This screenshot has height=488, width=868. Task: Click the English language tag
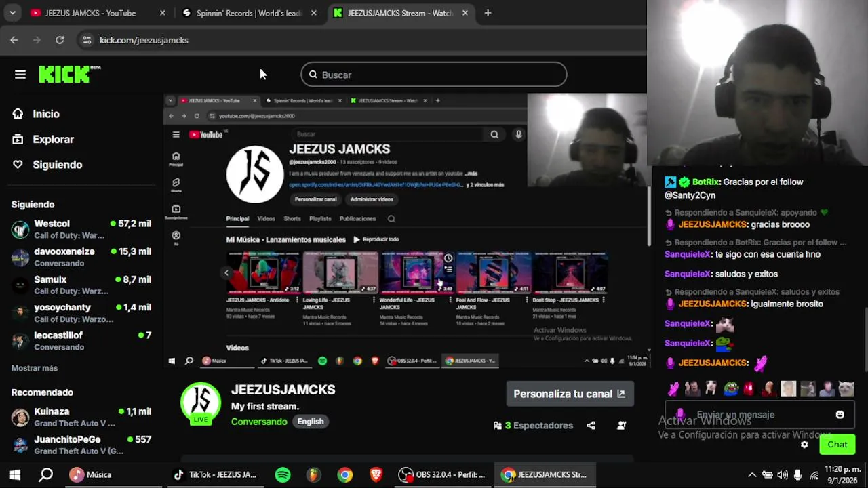311,422
